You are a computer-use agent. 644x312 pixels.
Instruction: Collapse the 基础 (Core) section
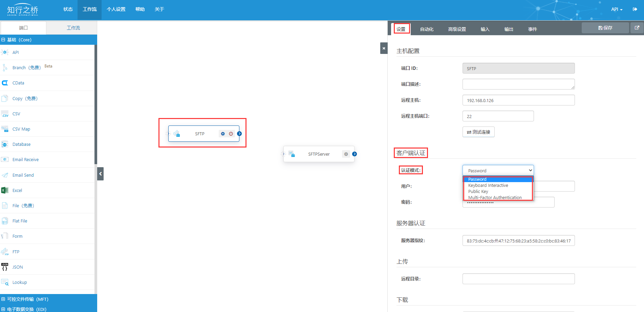(3, 40)
